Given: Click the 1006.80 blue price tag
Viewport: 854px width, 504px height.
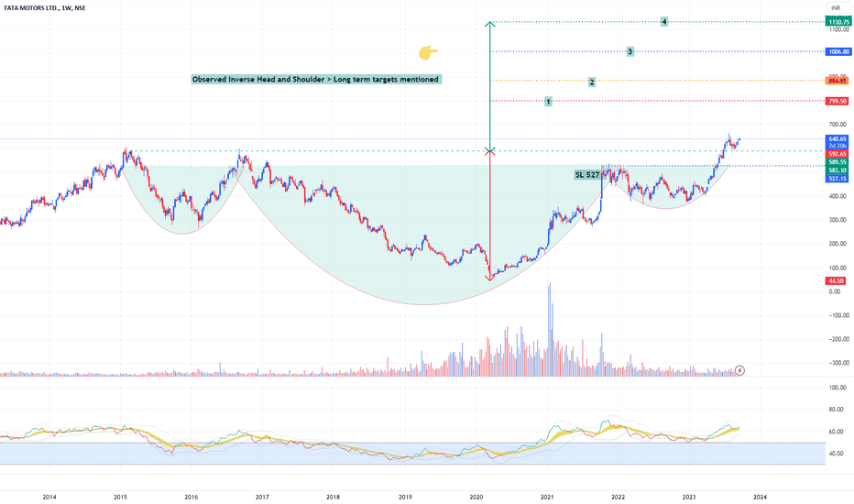Looking at the screenshot, I should 838,51.
